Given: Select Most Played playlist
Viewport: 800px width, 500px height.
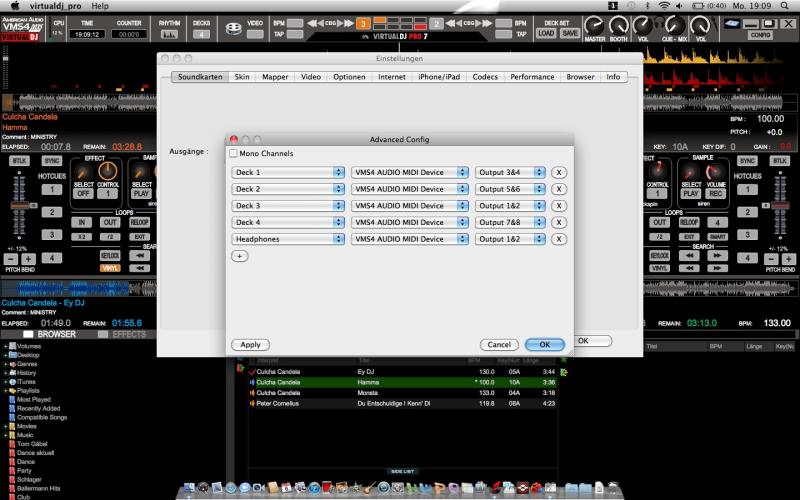Looking at the screenshot, I should click(34, 399).
